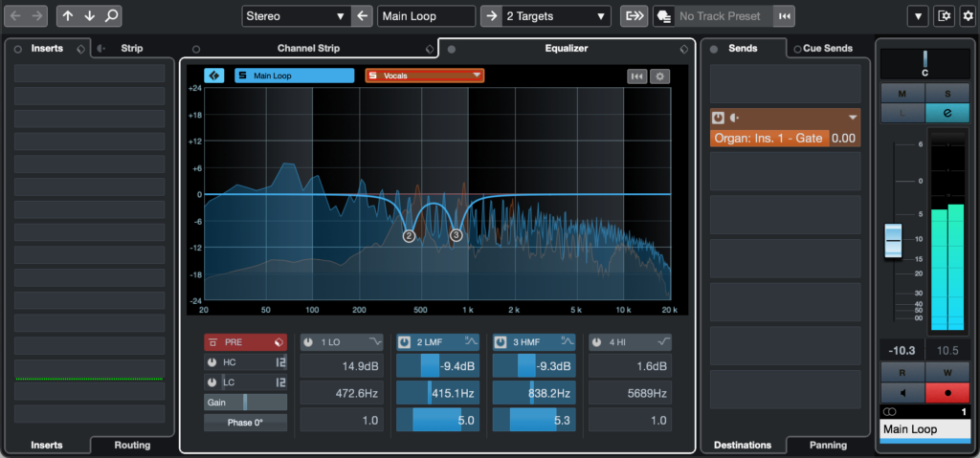The image size is (980, 458).
Task: Click the PRE section preset diamond icon
Action: [279, 342]
